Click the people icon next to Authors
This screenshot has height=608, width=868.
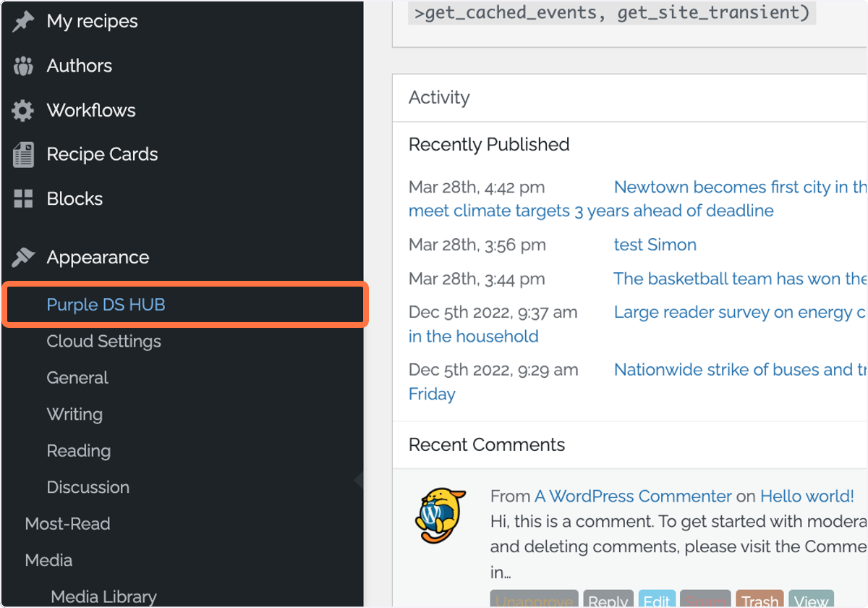[x=23, y=66]
